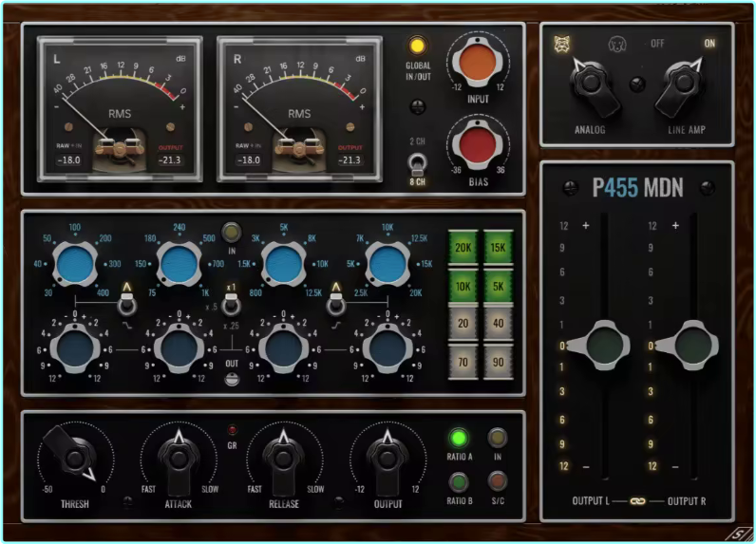Click the high band frequency knob (2.5K-20K)
The height and width of the screenshot is (544, 756).
387,264
